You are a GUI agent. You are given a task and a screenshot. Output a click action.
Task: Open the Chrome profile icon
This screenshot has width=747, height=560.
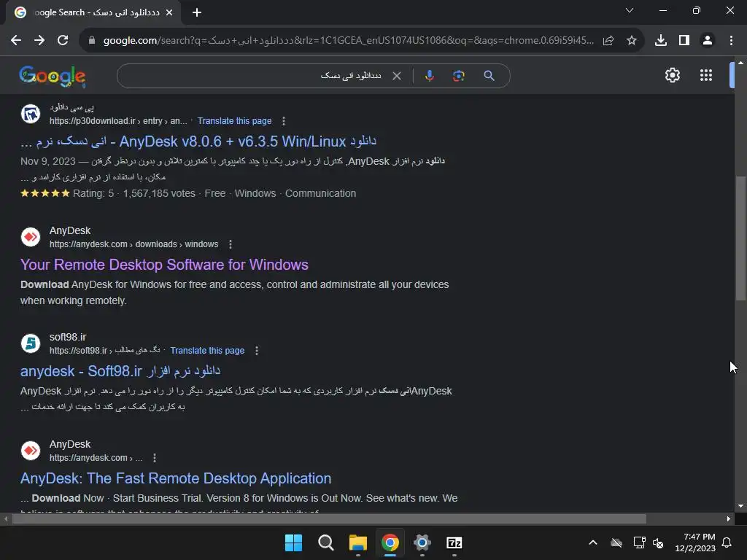pyautogui.click(x=708, y=41)
